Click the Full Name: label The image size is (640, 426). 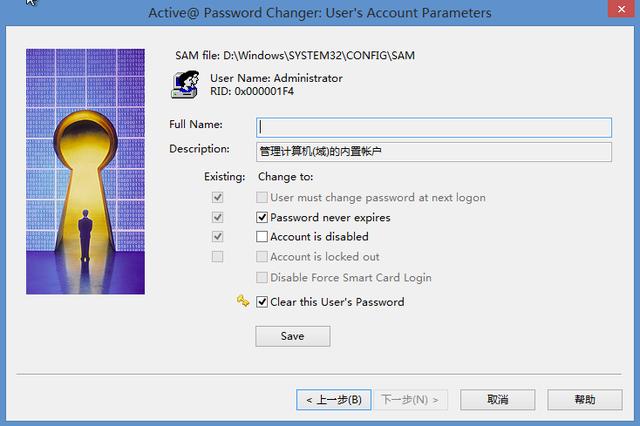click(196, 124)
